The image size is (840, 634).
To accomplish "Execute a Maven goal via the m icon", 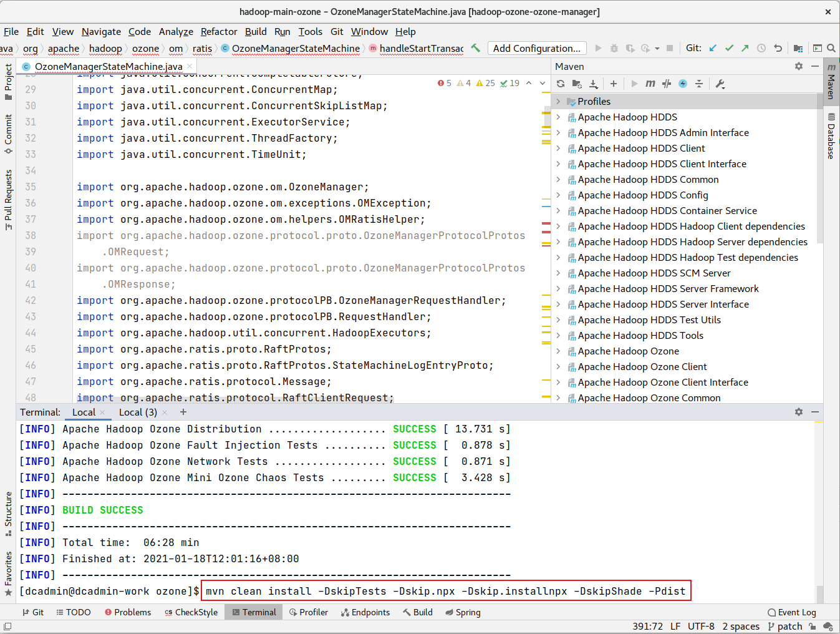I will coord(650,83).
